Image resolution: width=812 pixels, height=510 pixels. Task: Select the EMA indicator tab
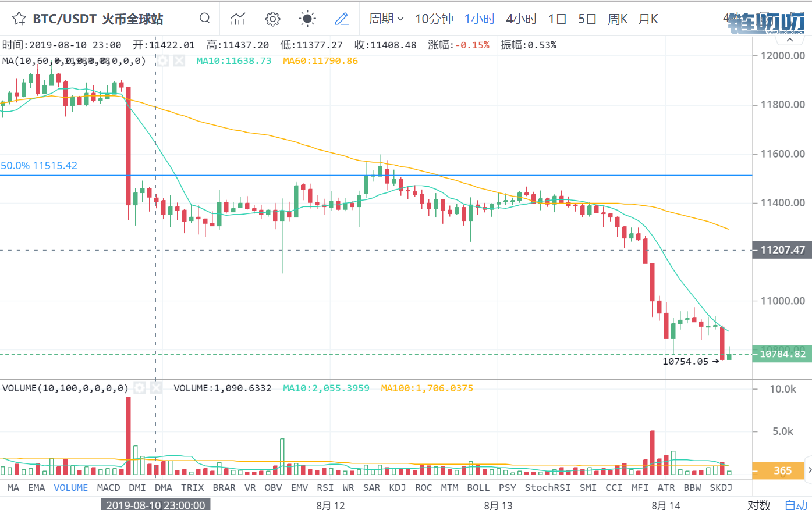point(37,487)
